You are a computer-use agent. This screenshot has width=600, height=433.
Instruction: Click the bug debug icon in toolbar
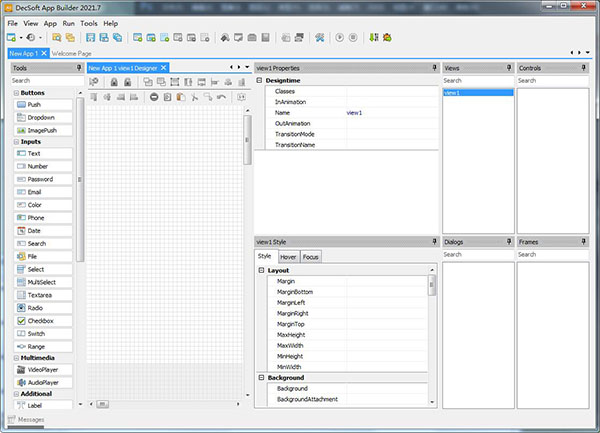coord(387,37)
